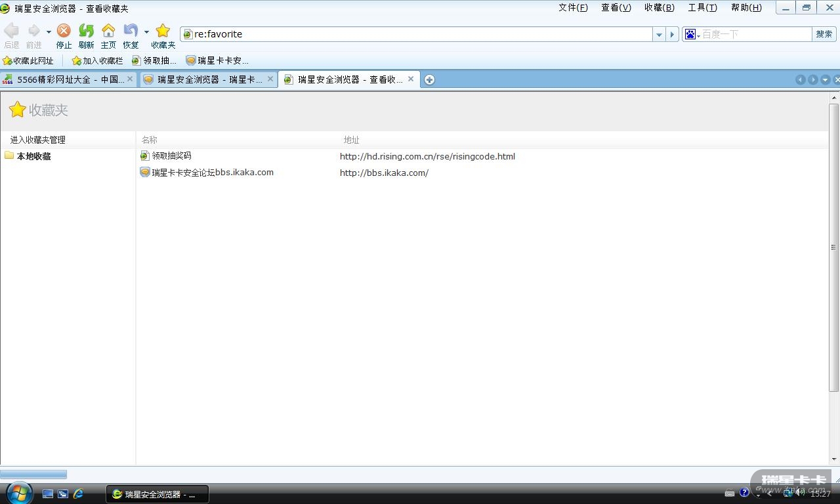Open the 工具(T) menu
840x504 pixels.
(x=702, y=8)
